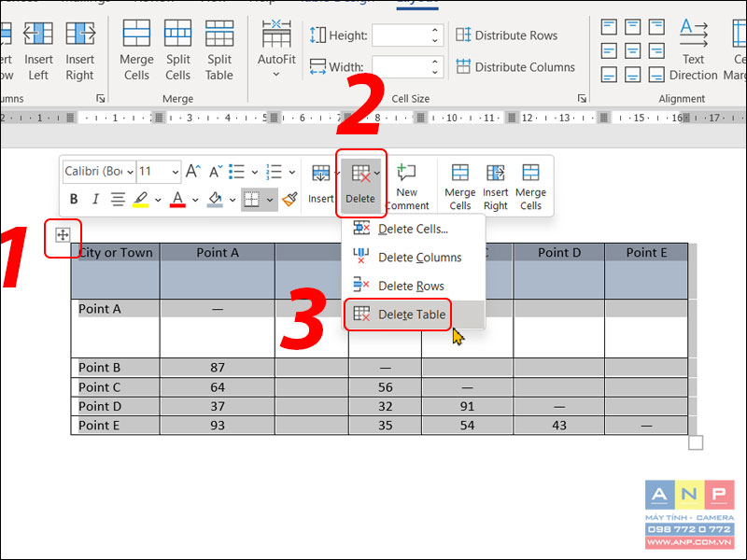Click cell containing 43

[558, 426]
